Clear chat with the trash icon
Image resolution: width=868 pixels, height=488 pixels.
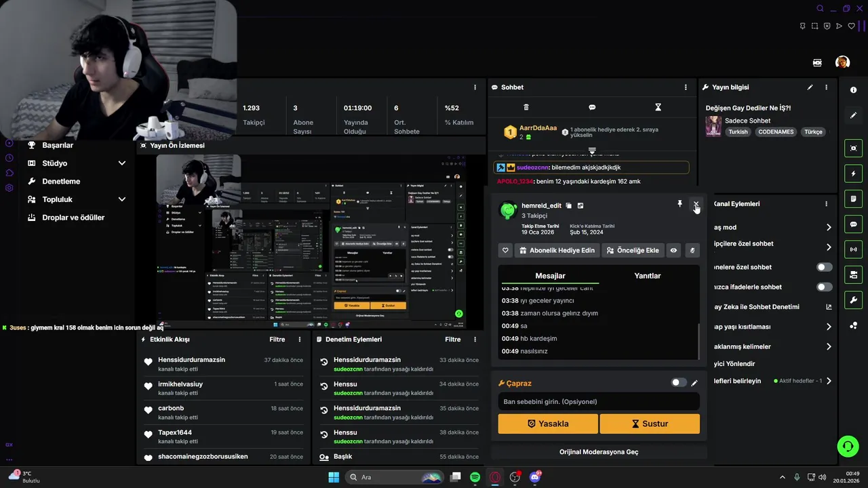click(x=526, y=107)
